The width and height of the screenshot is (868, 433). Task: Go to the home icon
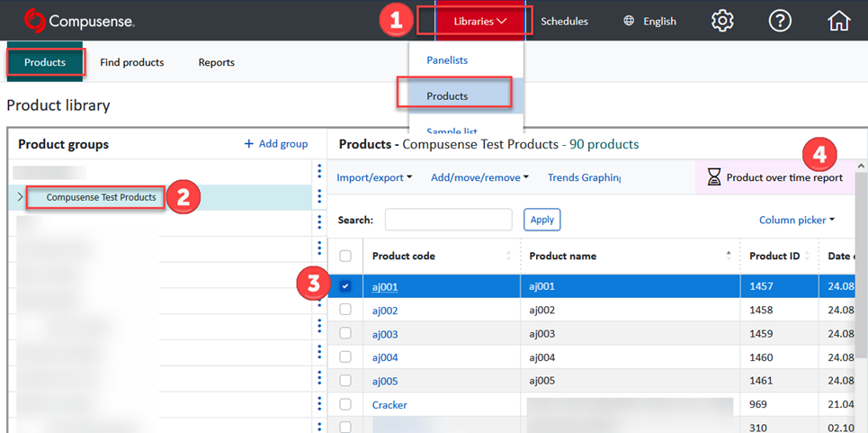pos(838,21)
